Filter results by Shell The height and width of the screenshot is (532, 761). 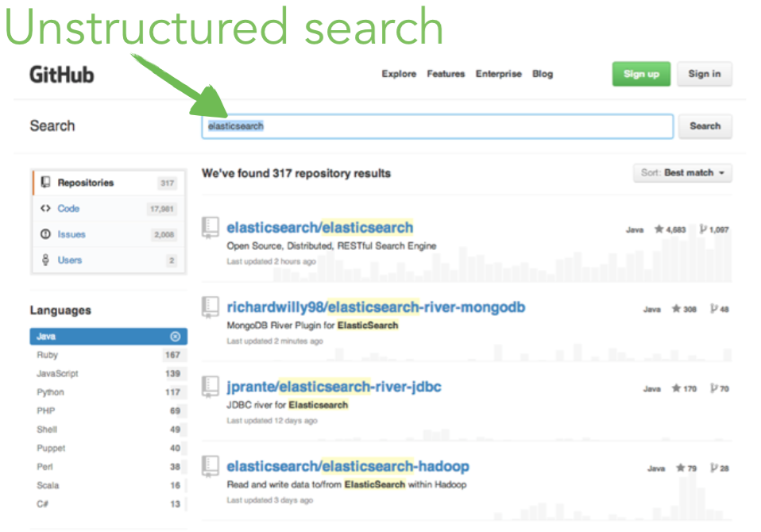[x=109, y=430]
